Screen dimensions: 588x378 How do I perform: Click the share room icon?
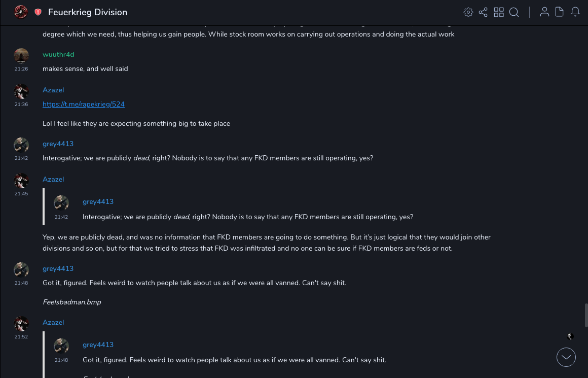point(483,12)
